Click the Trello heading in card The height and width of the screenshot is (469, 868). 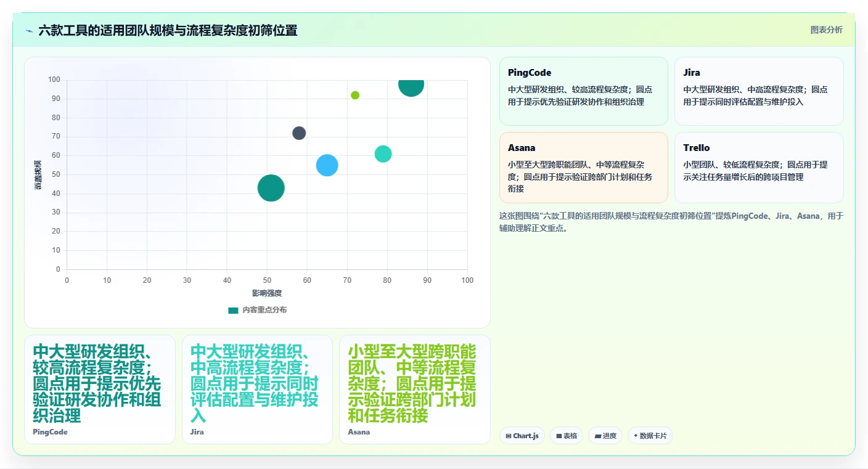(x=697, y=148)
